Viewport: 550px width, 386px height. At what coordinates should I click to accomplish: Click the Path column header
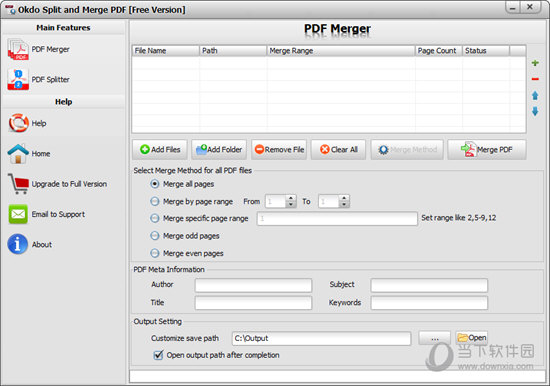pos(233,51)
